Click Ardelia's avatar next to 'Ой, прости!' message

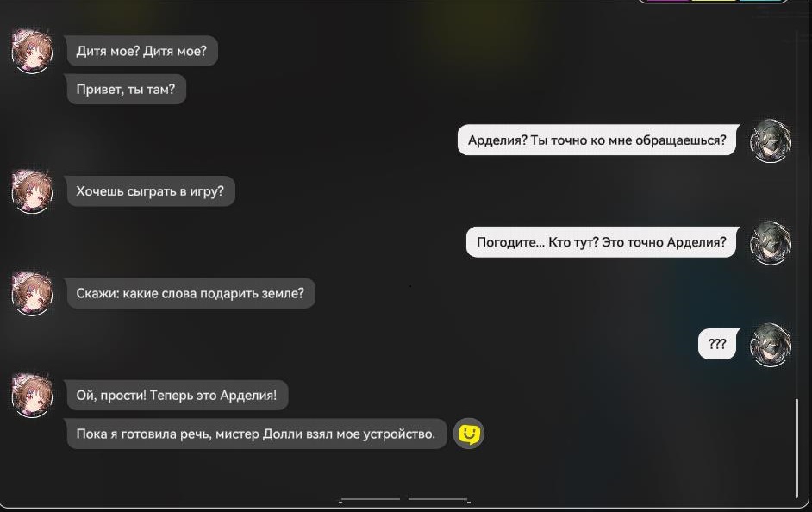pos(32,395)
